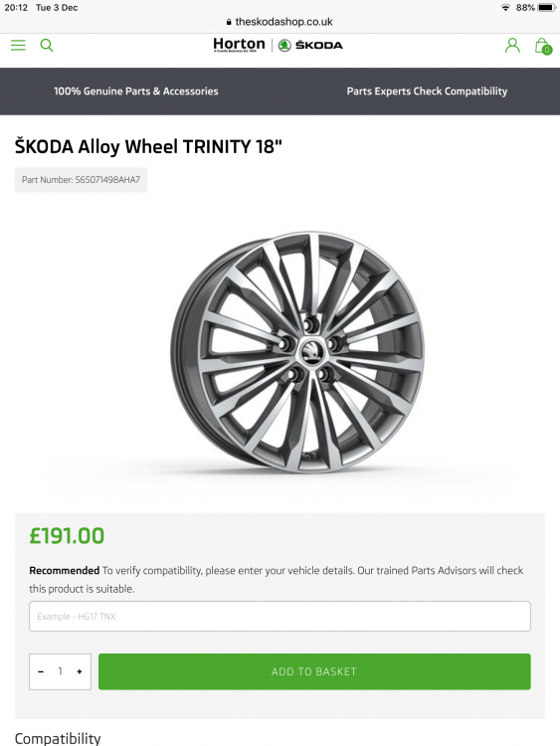
Task: Tap the Wi-Fi status icon
Action: click(505, 8)
